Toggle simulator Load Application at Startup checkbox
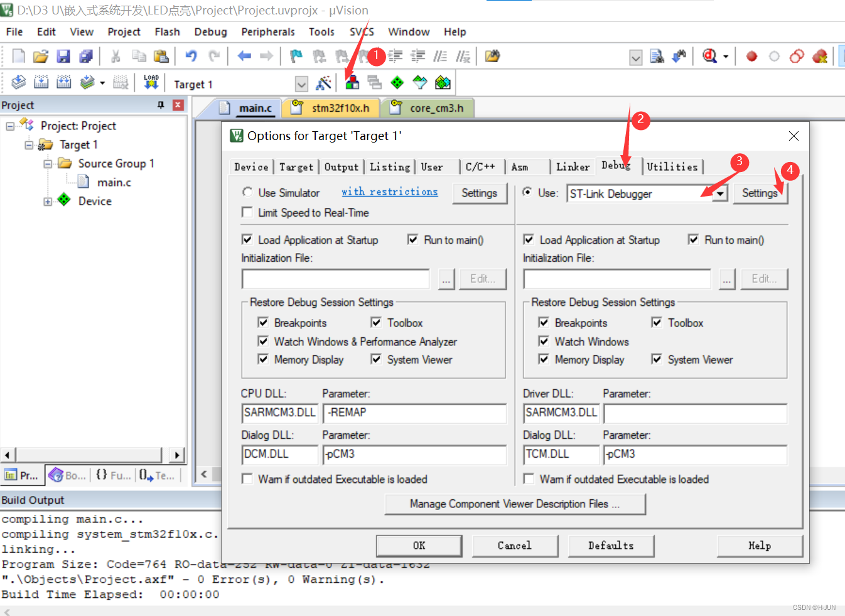The height and width of the screenshot is (616, 845). [x=247, y=239]
